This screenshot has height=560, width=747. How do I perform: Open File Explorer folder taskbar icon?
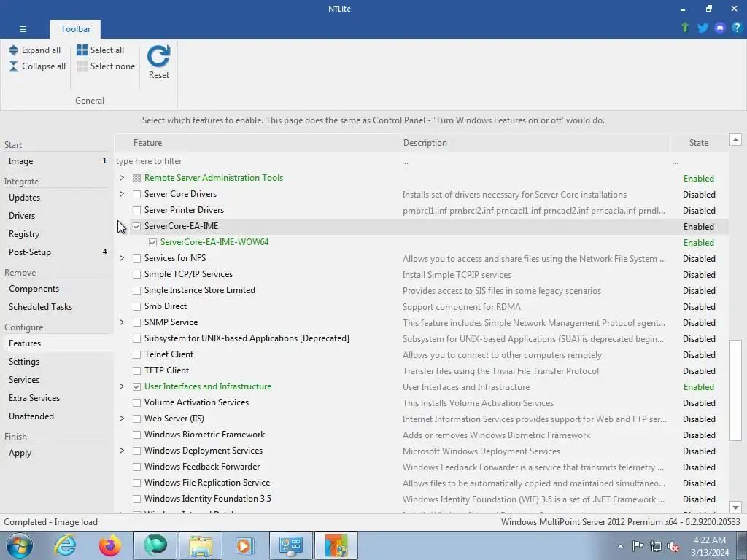point(201,545)
